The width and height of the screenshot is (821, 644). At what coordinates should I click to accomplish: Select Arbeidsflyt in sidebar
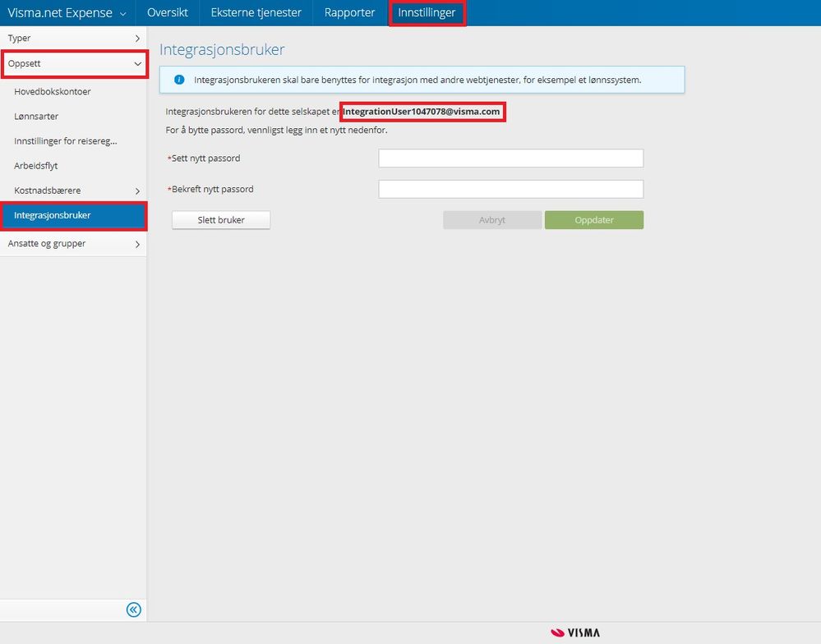tap(35, 166)
